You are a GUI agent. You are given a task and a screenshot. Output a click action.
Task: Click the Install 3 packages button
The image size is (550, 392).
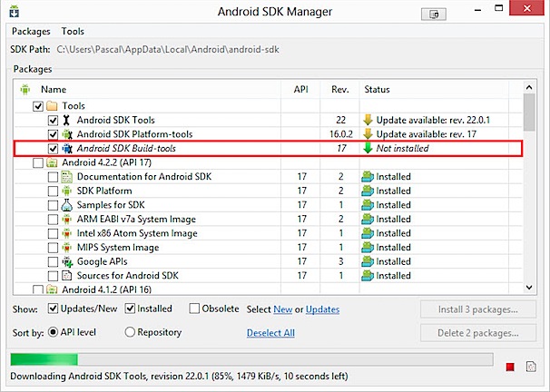478,309
